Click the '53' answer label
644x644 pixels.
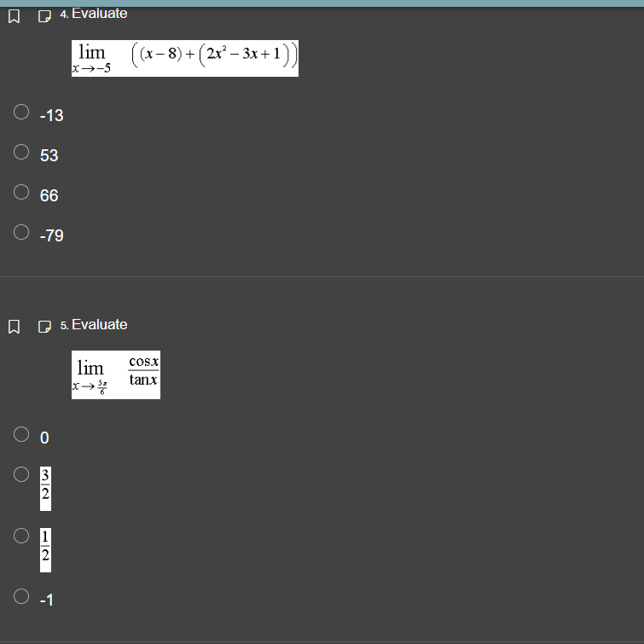(49, 155)
